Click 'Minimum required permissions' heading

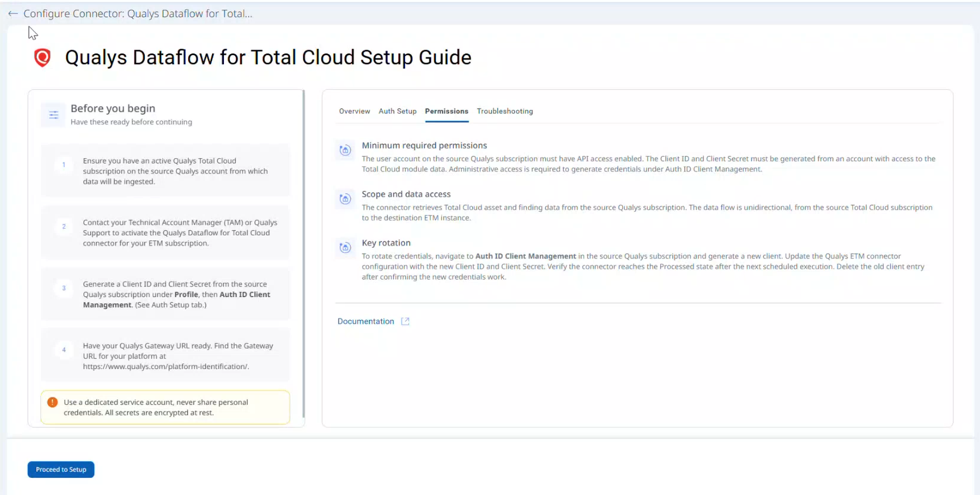424,146
